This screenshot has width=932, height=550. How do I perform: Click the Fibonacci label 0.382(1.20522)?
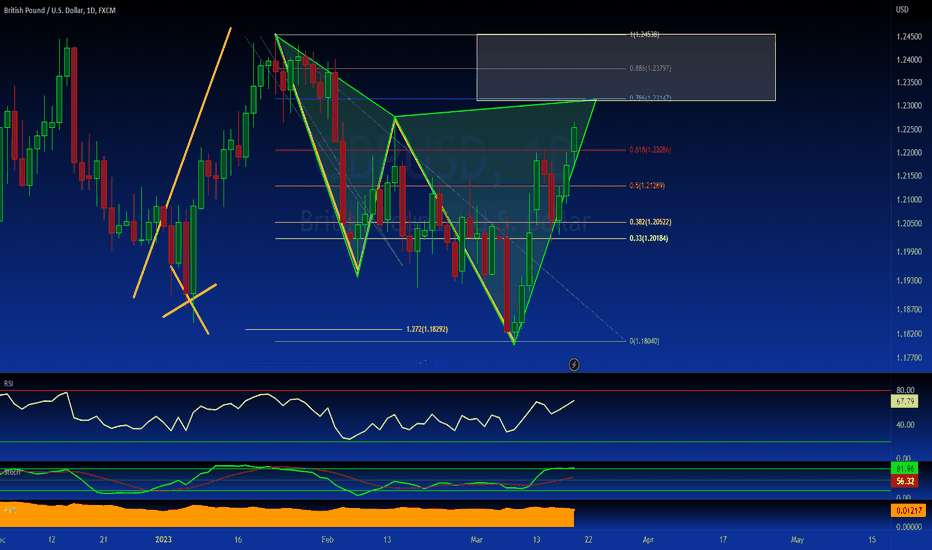tap(650, 222)
